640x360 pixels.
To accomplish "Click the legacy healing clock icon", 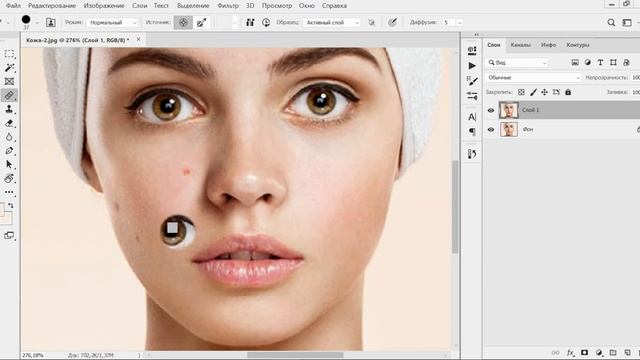I will point(266,22).
